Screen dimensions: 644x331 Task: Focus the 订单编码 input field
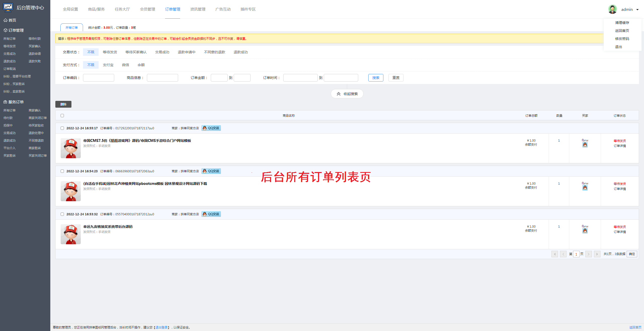(99, 78)
